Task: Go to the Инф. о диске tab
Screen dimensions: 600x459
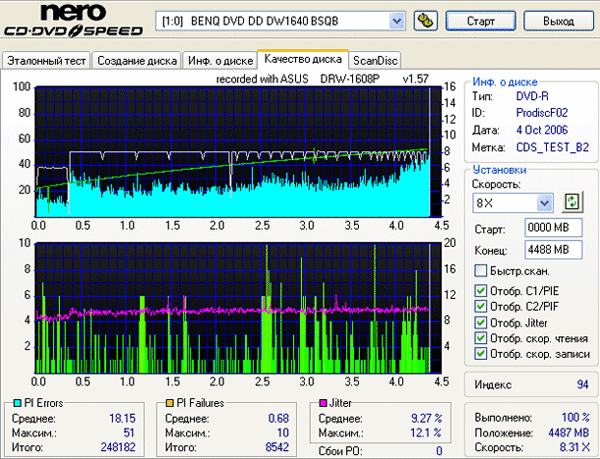Action: point(219,61)
